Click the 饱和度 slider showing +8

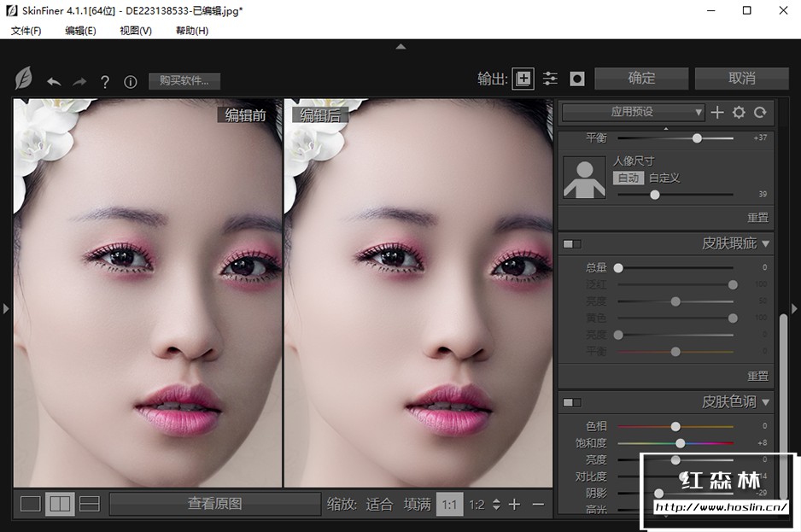pos(675,443)
